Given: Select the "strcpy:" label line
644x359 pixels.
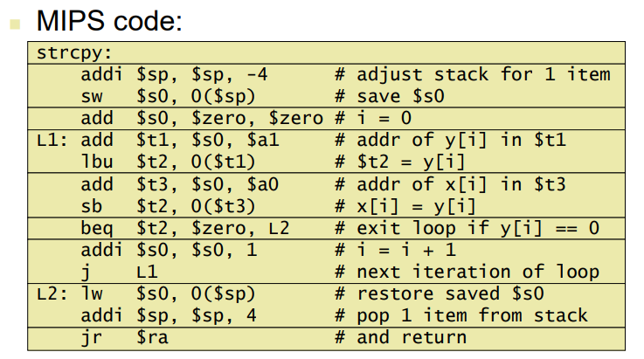Looking at the screenshot, I should [69, 52].
